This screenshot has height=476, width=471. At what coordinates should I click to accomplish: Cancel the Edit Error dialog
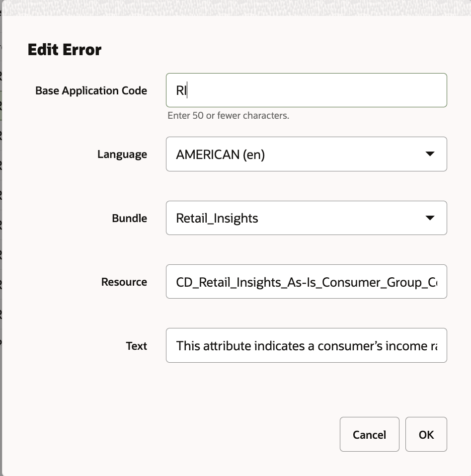tap(369, 434)
